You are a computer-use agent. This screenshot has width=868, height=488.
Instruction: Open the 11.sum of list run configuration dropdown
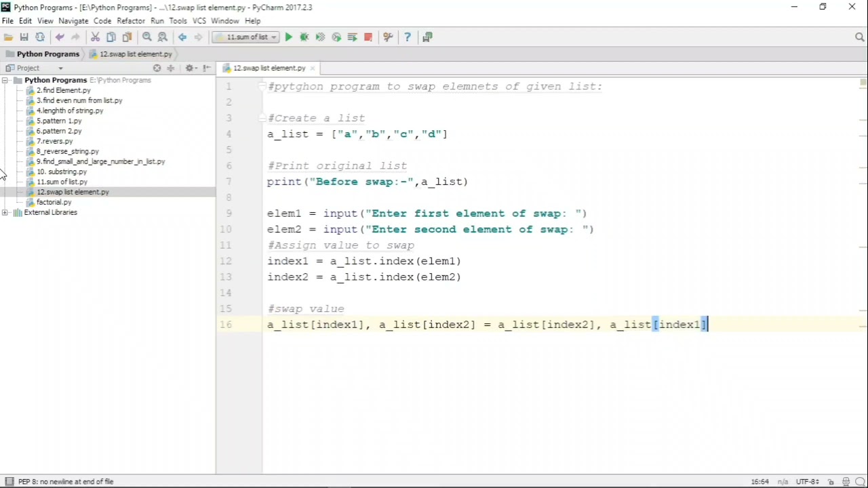[246, 37]
